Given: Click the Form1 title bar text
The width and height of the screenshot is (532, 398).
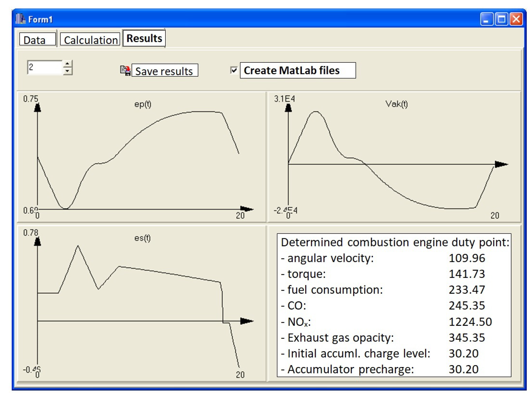Looking at the screenshot, I should [40, 19].
